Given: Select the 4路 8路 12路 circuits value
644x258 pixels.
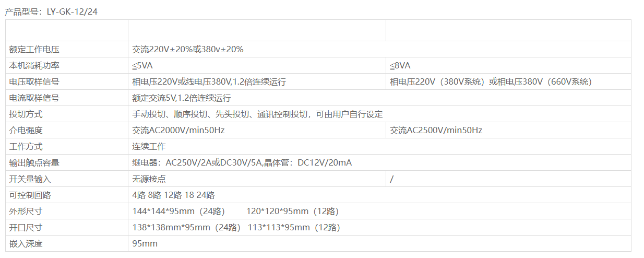Looking at the screenshot, I should click(174, 195).
